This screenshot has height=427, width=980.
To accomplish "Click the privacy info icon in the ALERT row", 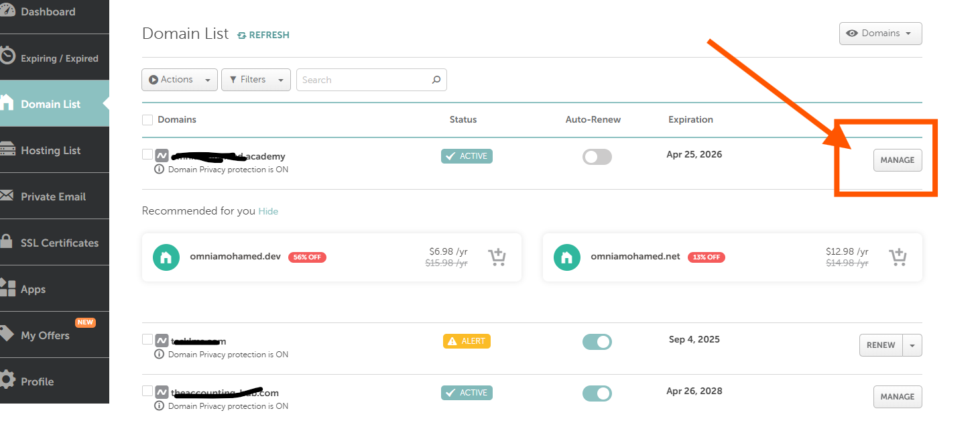I will (x=160, y=355).
